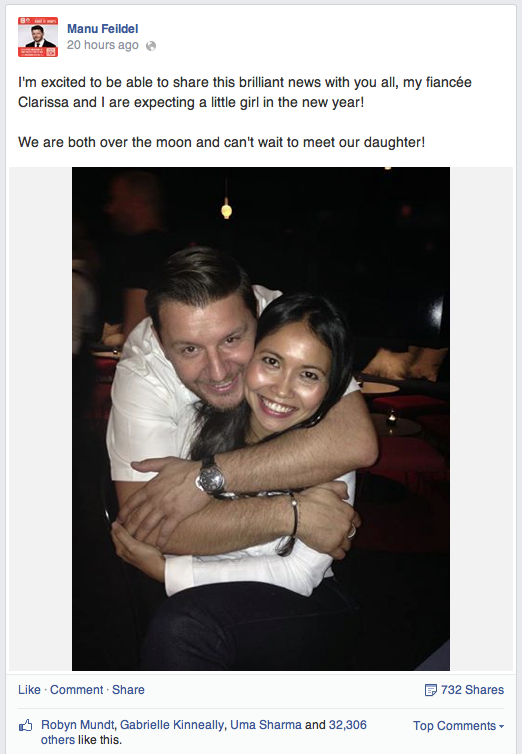Click the shares note icon

point(431,690)
